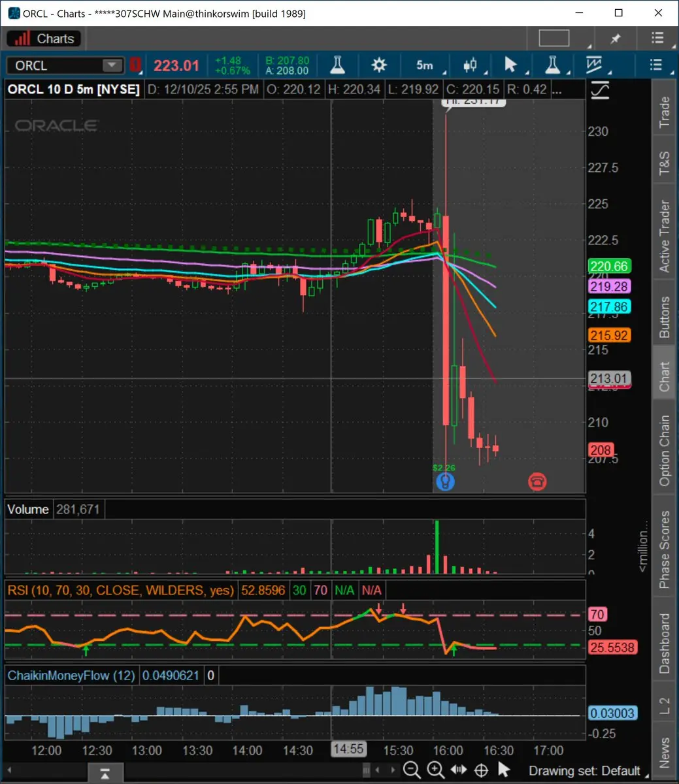Click the ask price A: 208.00

click(x=287, y=71)
